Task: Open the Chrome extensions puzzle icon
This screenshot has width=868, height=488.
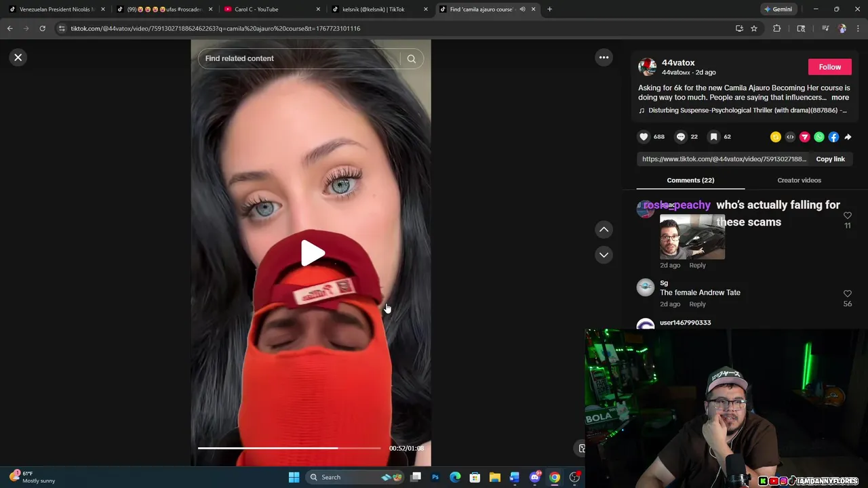Action: 777,28
